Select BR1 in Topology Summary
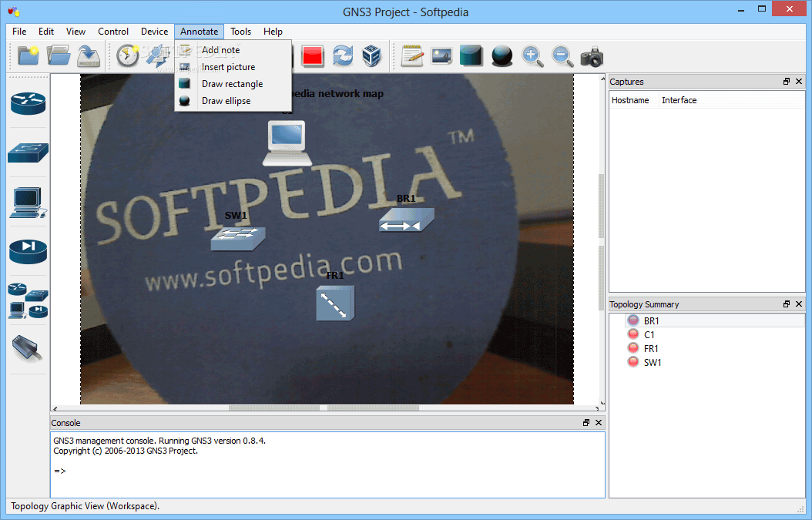Image resolution: width=812 pixels, height=520 pixels. 651,321
